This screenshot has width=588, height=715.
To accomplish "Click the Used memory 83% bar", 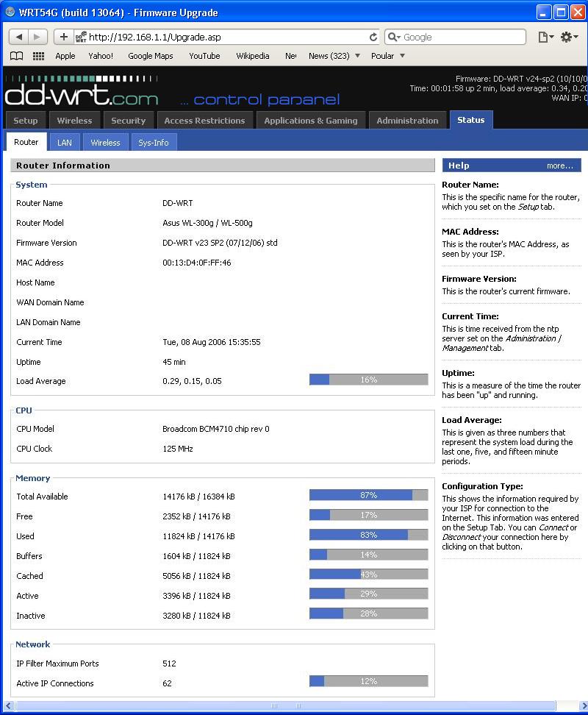I will click(x=368, y=535).
